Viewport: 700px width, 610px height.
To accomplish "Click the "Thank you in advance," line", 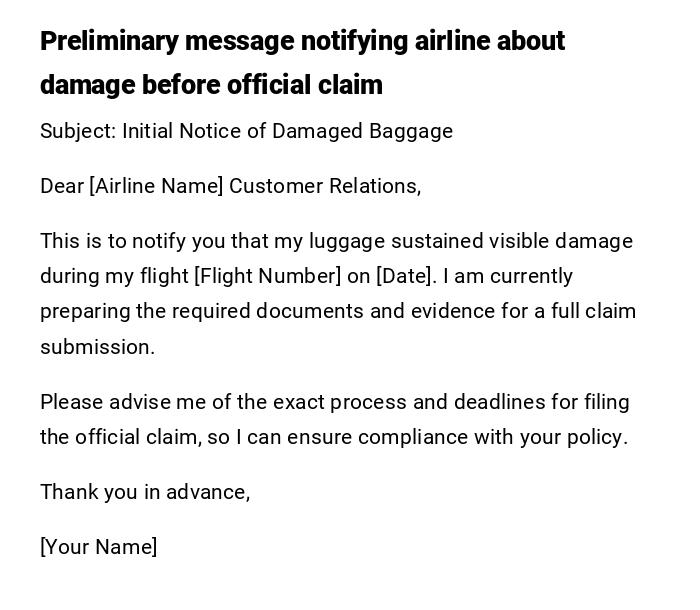I will pos(145,492).
